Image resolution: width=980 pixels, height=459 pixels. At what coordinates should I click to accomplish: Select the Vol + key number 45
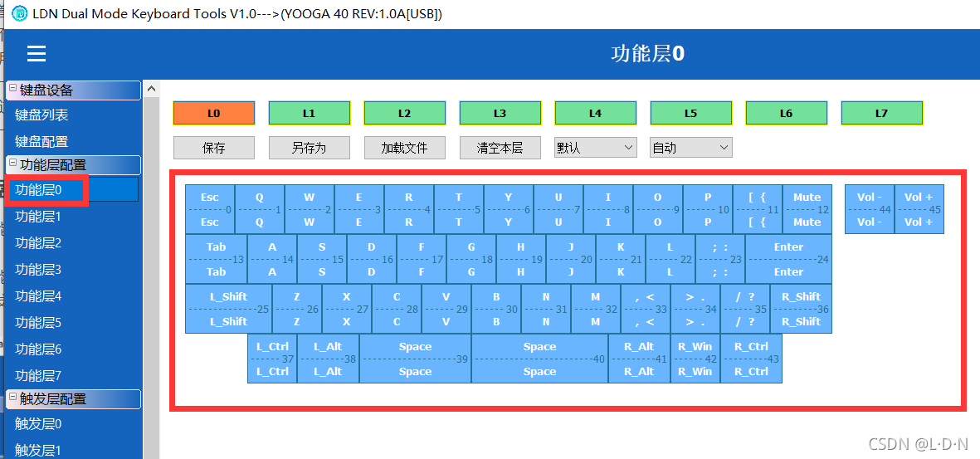point(919,209)
